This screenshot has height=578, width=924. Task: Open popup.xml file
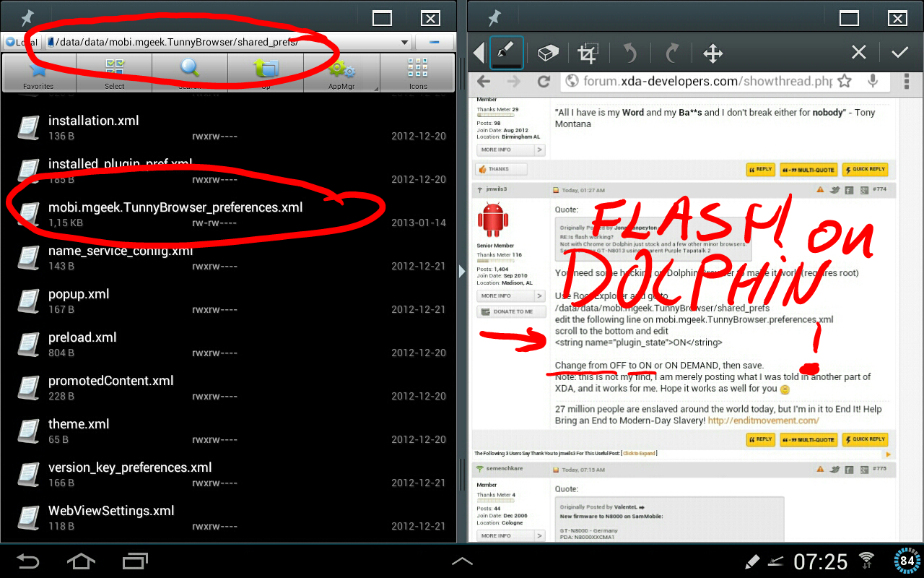coord(228,301)
